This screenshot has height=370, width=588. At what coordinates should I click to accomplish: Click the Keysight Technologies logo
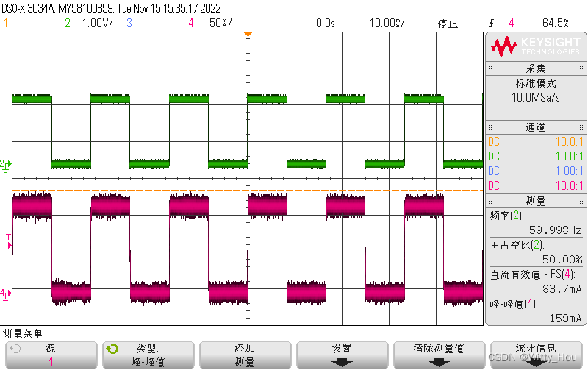pos(536,46)
